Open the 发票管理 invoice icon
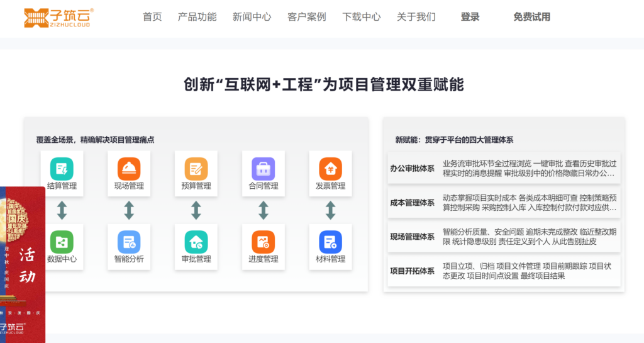This screenshot has width=644, height=343. (x=330, y=169)
